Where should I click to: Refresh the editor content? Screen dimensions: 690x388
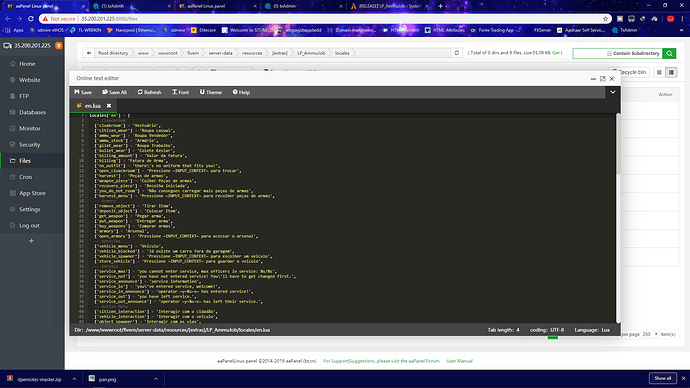point(149,92)
